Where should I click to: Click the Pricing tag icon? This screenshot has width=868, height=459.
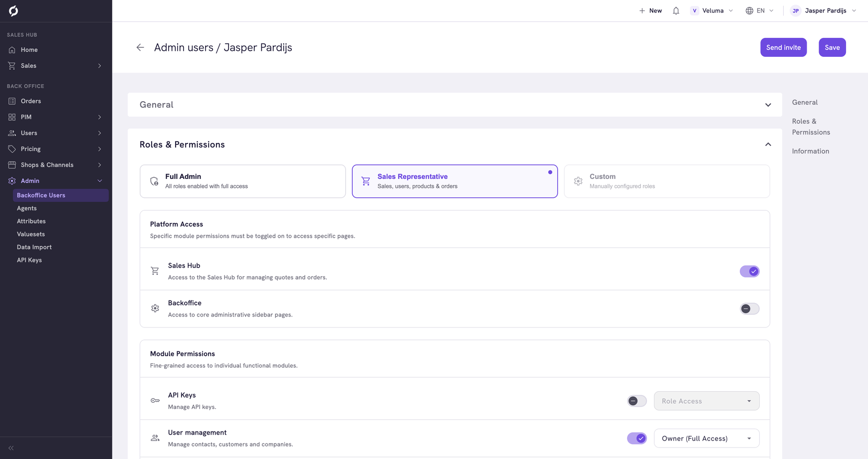(12, 149)
